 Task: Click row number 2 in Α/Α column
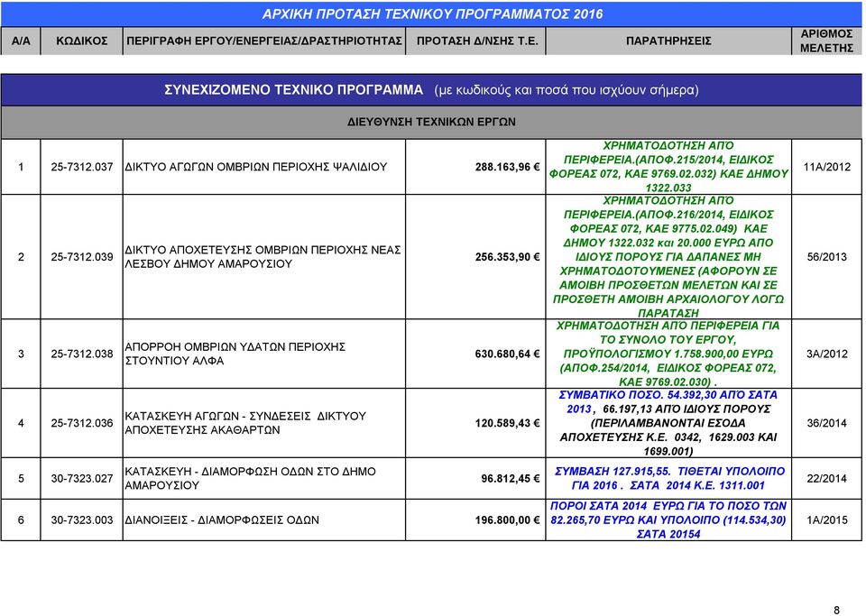click(x=21, y=257)
